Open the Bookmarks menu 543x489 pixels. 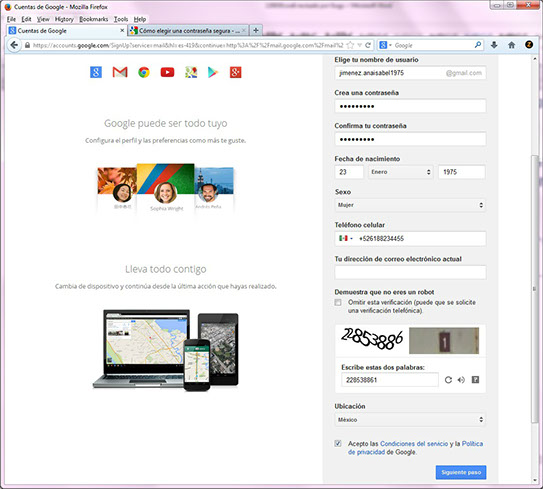point(94,19)
